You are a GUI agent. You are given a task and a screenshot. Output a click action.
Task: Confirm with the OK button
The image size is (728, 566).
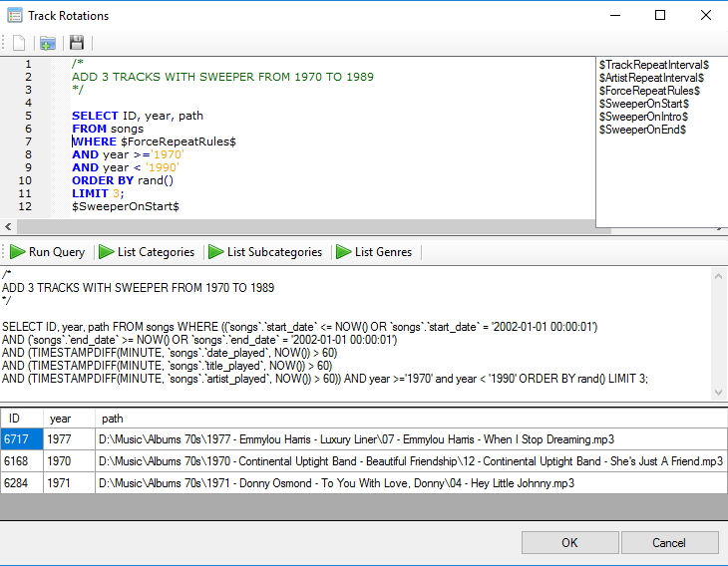point(570,543)
